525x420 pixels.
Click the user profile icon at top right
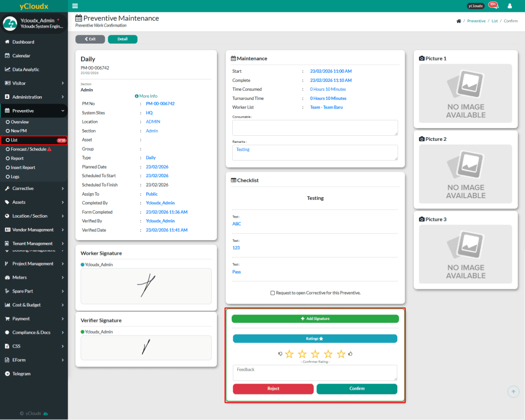(510, 6)
